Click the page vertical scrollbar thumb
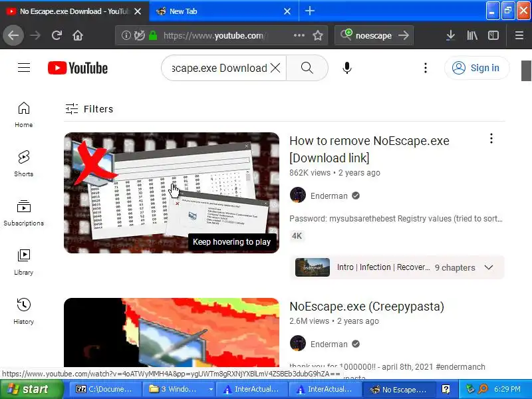The height and width of the screenshot is (399, 532). (x=526, y=70)
